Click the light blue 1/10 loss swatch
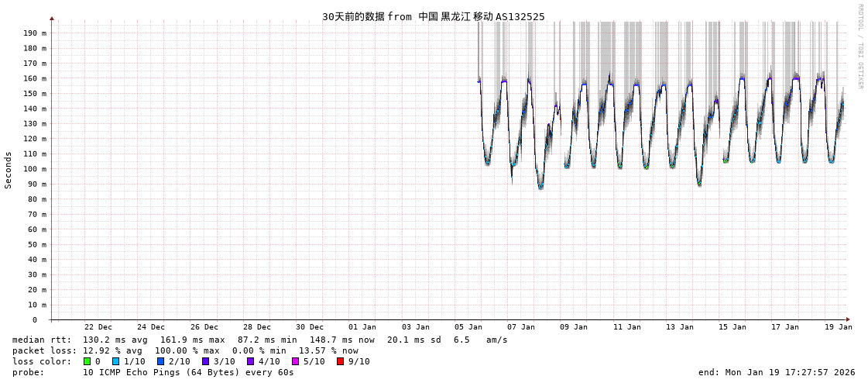Screen dimensions: 868x383 click(116, 361)
